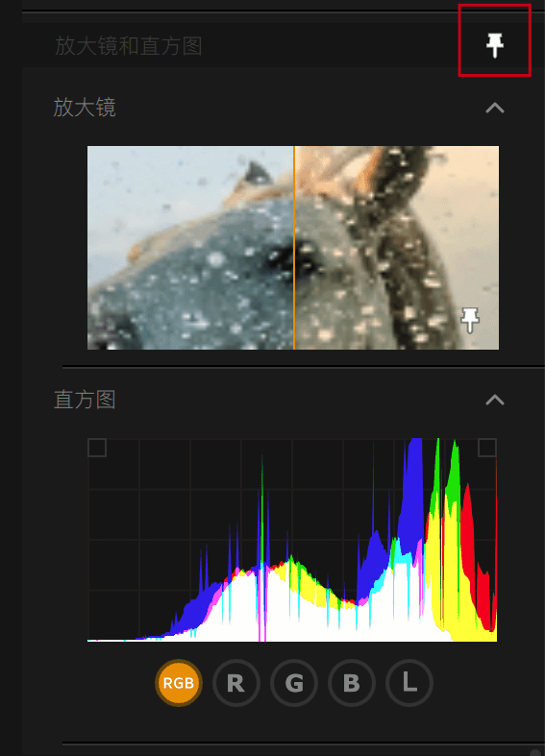Collapse the 直方图 section chevron
Viewport: 545px width, 756px height.
pos(495,400)
